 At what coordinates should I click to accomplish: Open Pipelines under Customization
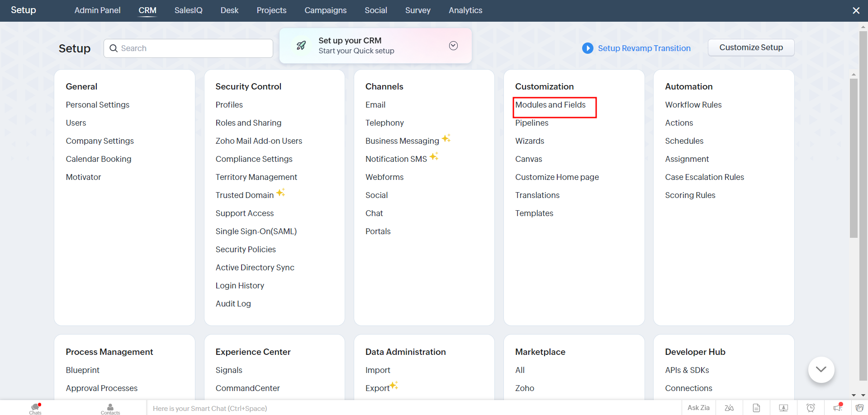coord(531,123)
